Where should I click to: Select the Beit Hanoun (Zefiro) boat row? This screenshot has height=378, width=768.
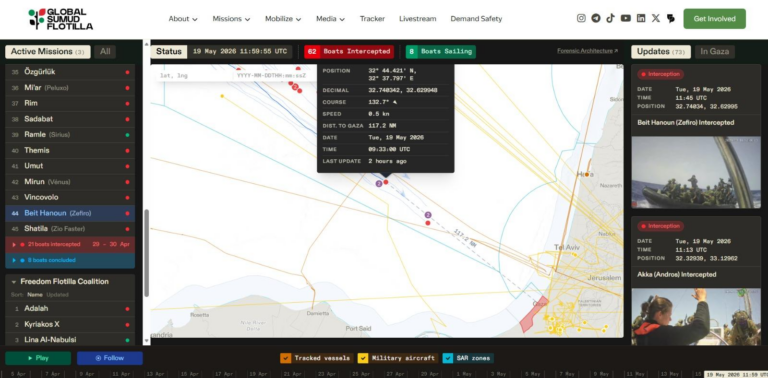(70, 213)
